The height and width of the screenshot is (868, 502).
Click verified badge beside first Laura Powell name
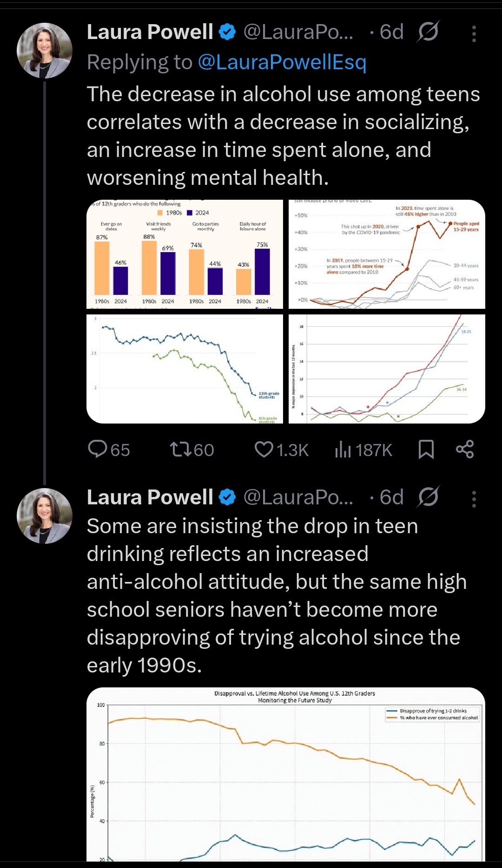pyautogui.click(x=227, y=32)
